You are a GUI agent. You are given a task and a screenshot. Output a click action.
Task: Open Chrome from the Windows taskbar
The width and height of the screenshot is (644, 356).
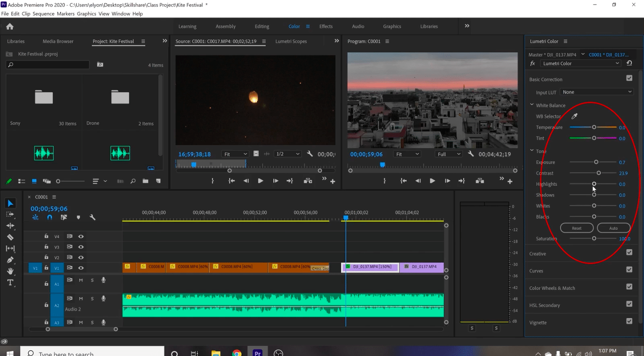tap(237, 353)
